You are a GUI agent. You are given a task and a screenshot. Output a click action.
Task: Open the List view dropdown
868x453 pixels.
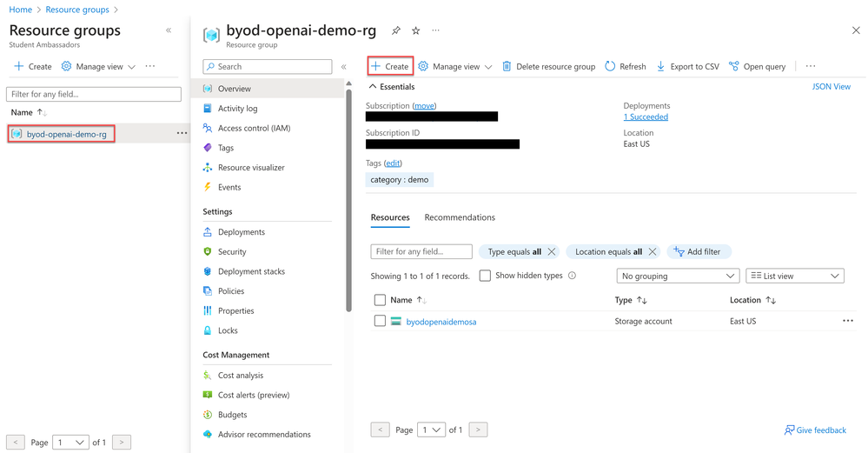pos(795,276)
